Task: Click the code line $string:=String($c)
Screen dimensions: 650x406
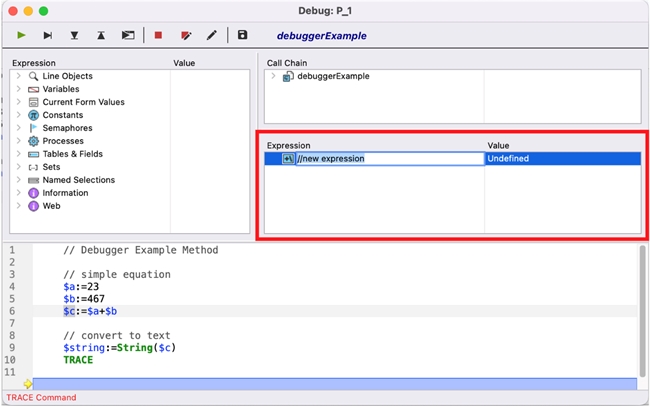Action: tap(113, 347)
